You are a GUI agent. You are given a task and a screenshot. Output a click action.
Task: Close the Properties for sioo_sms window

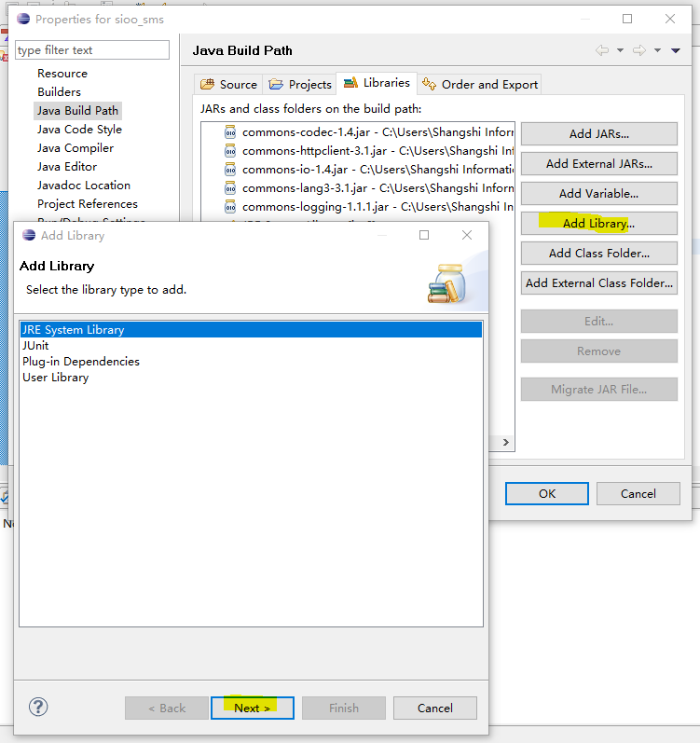pyautogui.click(x=669, y=19)
